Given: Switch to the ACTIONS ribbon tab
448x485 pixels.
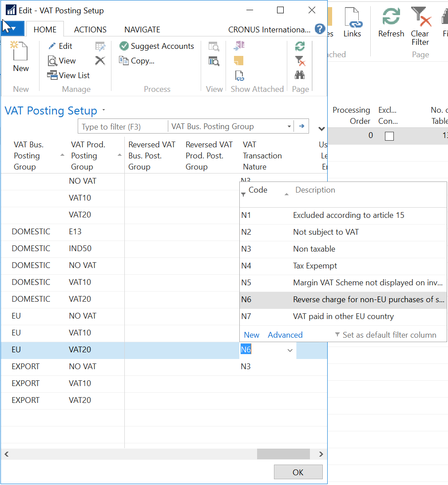Looking at the screenshot, I should click(90, 29).
